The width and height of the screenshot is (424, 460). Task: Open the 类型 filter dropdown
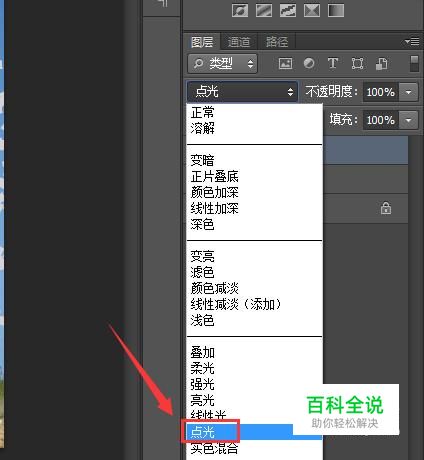[x=222, y=63]
